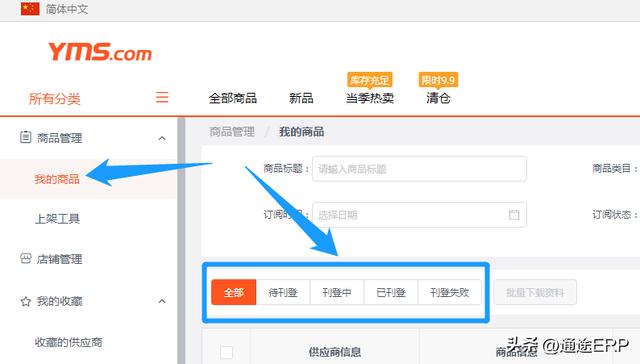
Task: Go to 当季热卖 in the top nav
Action: point(370,98)
